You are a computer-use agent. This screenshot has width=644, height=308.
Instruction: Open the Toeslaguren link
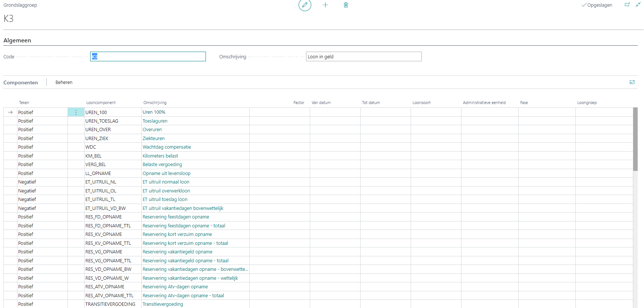click(x=155, y=121)
